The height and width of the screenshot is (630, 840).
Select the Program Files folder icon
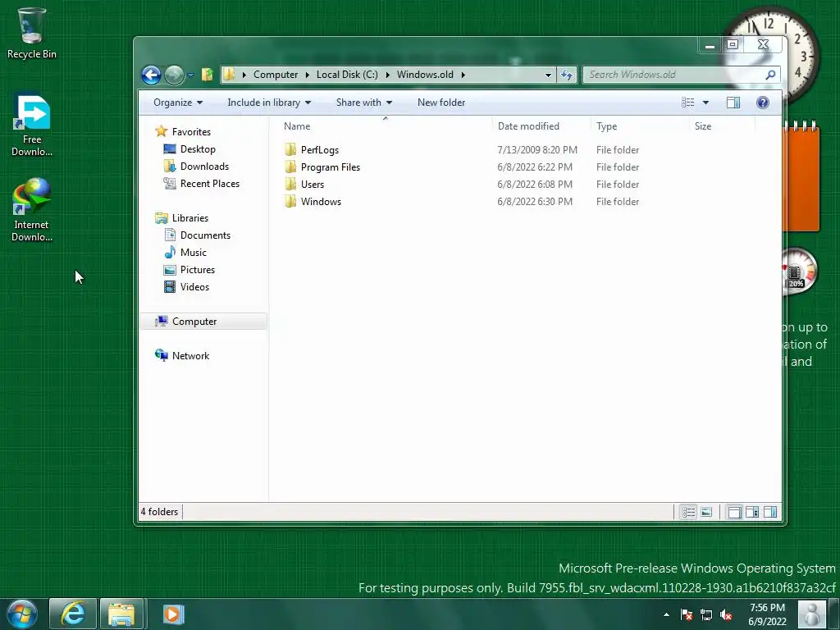pos(290,167)
